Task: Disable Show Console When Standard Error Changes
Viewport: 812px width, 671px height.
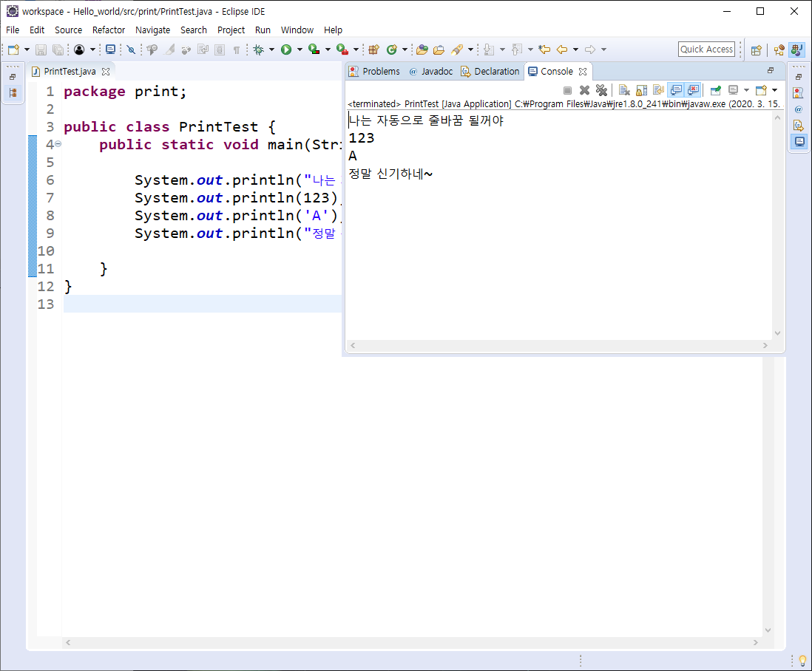Action: (693, 89)
